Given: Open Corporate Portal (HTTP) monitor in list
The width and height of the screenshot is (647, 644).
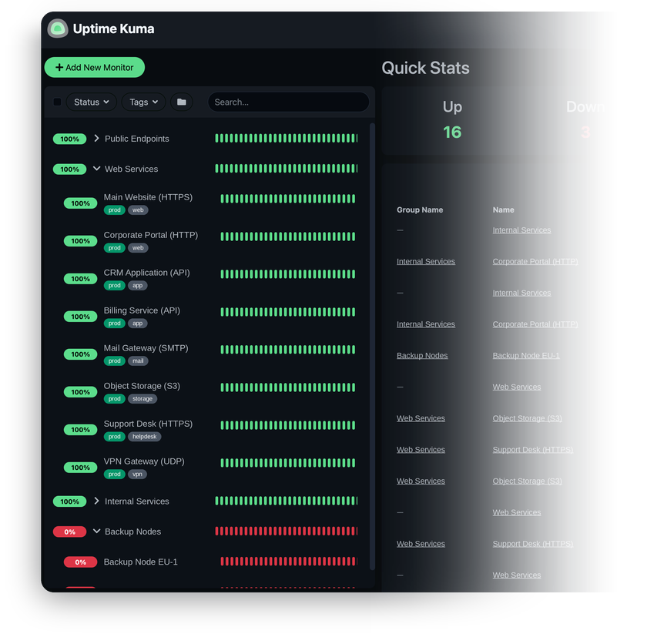Looking at the screenshot, I should [x=151, y=235].
